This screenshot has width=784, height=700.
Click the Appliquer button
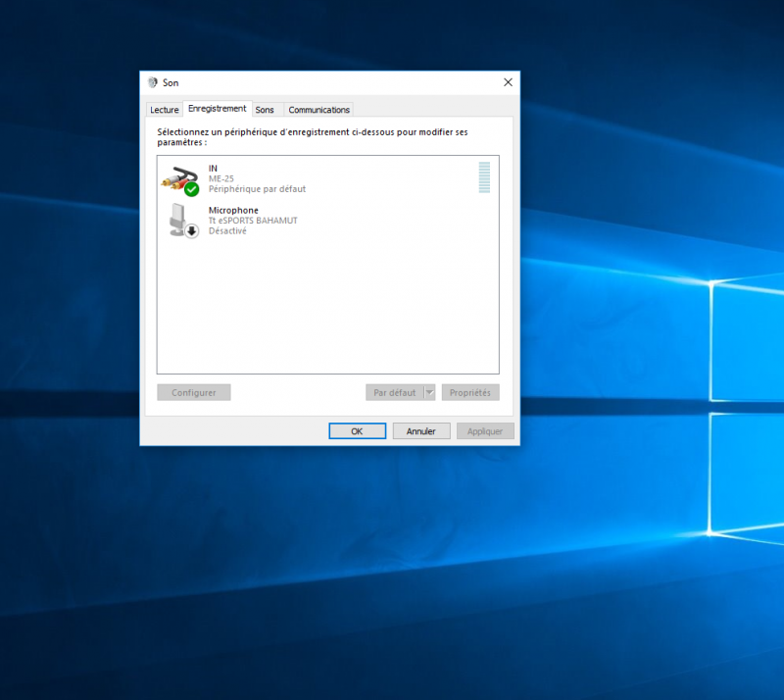pyautogui.click(x=485, y=431)
